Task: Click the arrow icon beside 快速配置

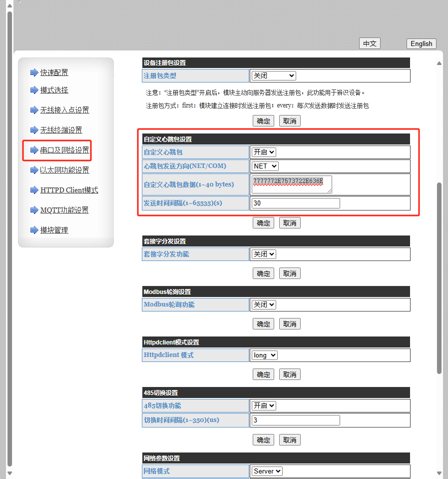Action: (34, 72)
